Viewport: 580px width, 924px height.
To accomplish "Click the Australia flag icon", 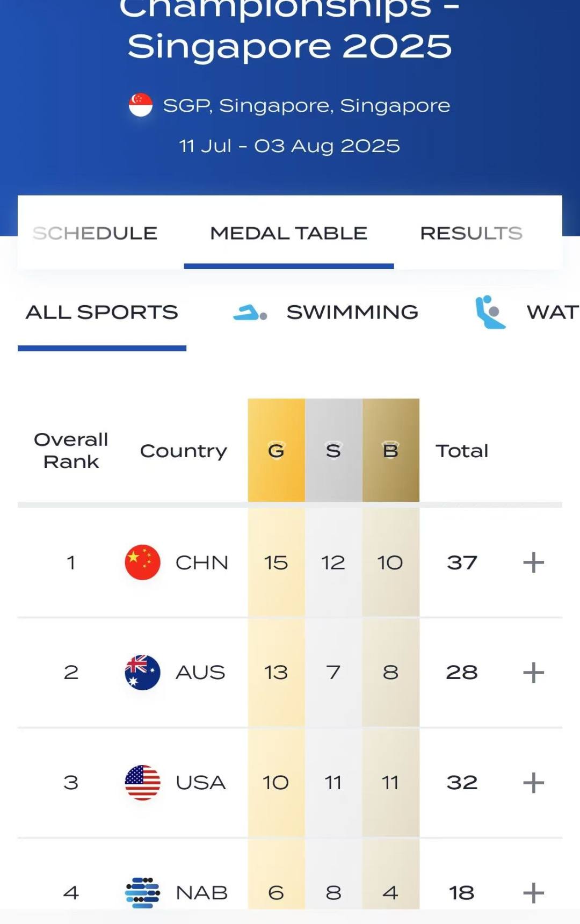I will (142, 672).
